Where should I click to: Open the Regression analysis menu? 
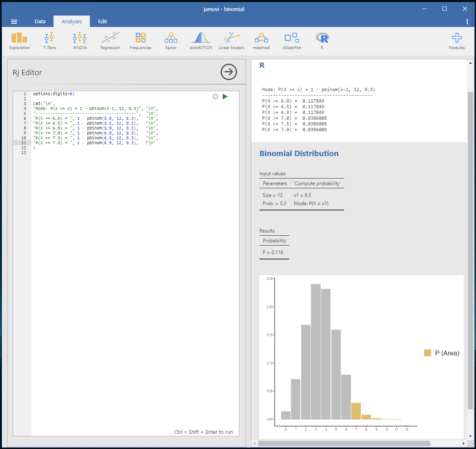(110, 41)
